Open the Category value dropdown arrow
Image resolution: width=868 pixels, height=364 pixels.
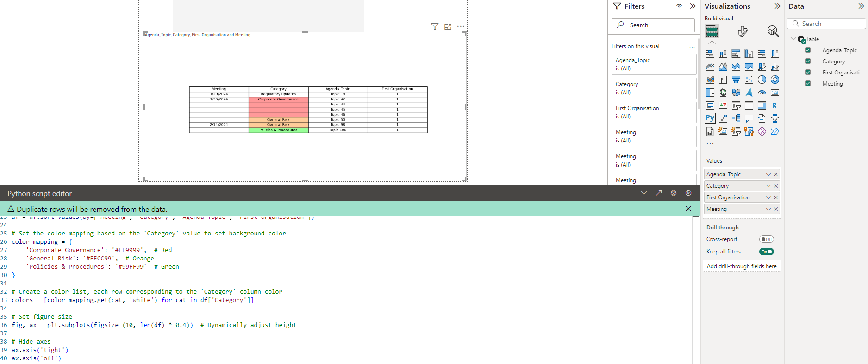coord(768,186)
